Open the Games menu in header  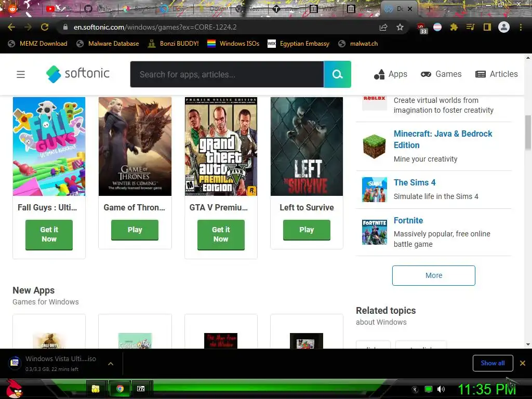point(441,74)
